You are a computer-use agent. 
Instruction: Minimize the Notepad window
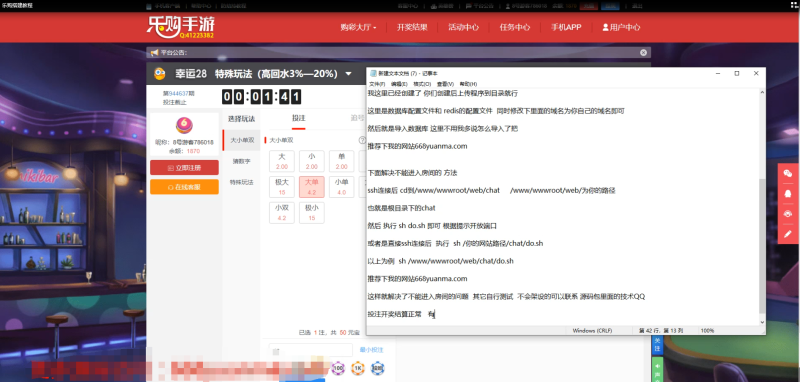tap(717, 73)
